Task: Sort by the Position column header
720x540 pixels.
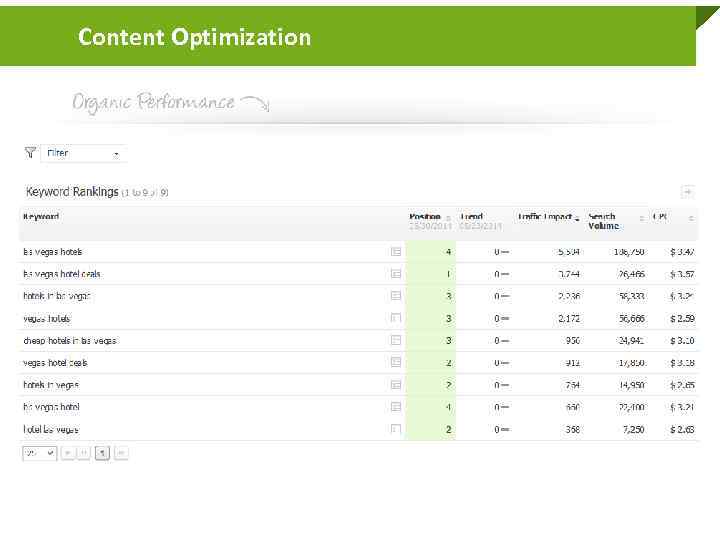Action: click(425, 217)
